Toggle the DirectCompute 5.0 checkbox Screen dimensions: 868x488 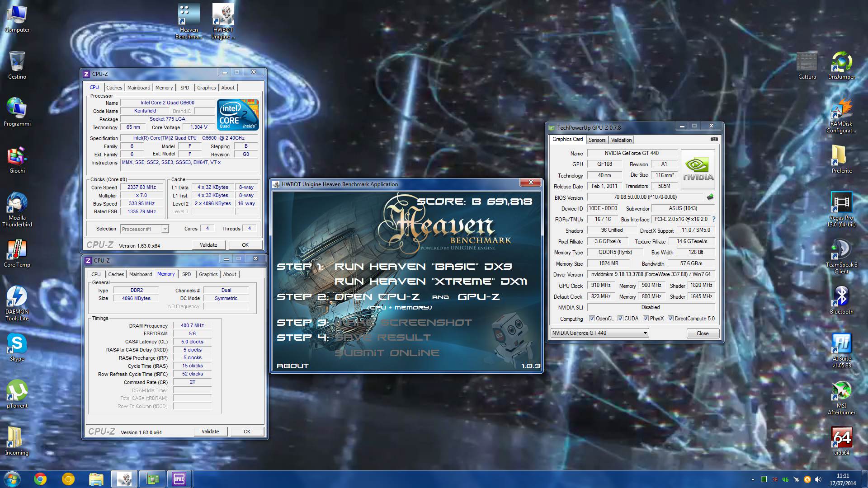pos(671,319)
